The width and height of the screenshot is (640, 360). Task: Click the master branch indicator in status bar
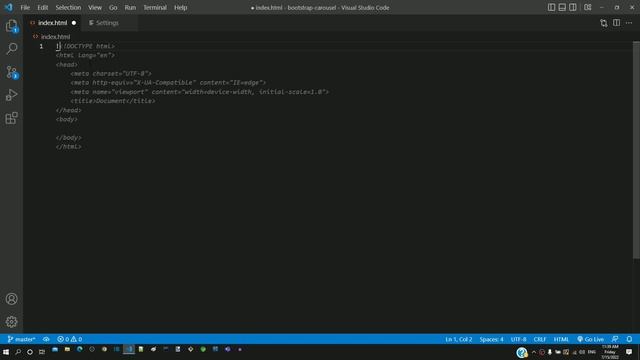pyautogui.click(x=22, y=339)
